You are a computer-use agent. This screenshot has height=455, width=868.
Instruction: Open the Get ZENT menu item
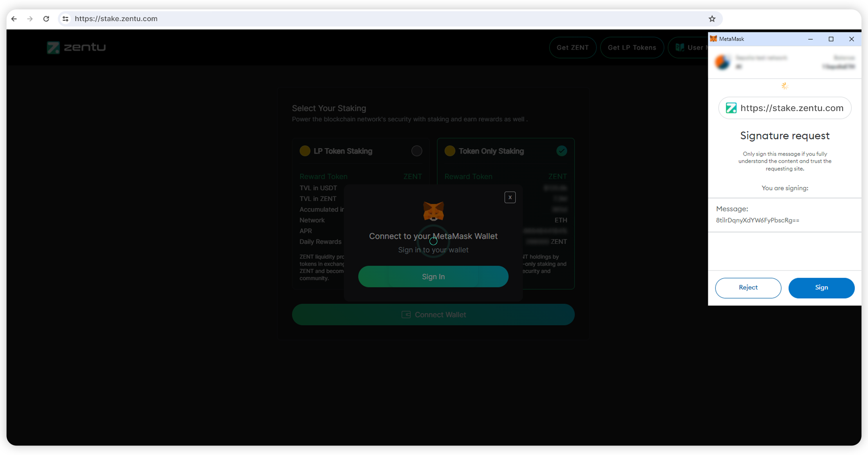click(x=572, y=48)
